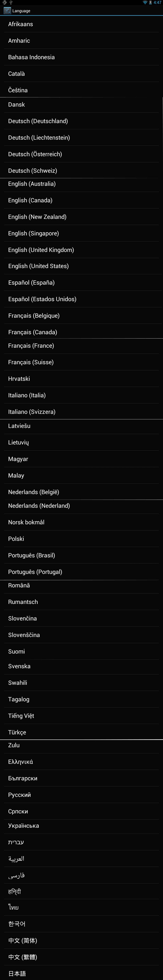
Task: Open the Wi-Fi status icon
Action: pyautogui.click(x=145, y=2)
